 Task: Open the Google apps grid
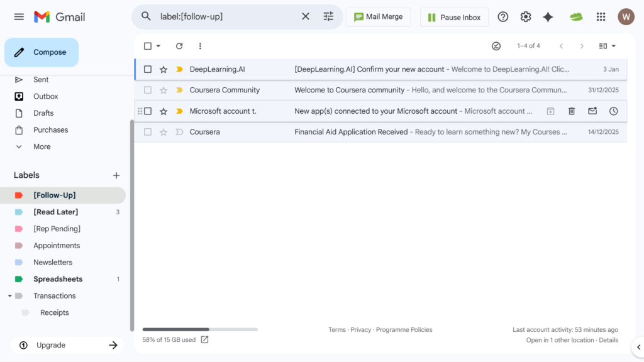click(x=601, y=17)
